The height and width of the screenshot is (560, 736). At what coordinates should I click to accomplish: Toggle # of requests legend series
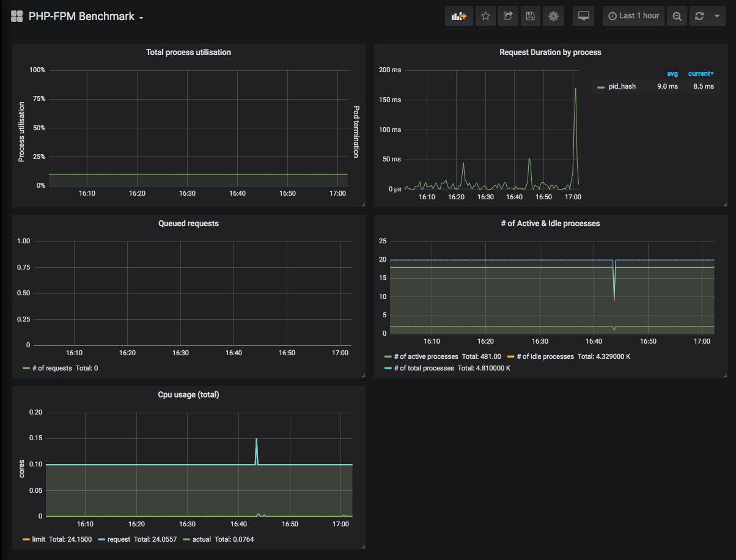(52, 369)
